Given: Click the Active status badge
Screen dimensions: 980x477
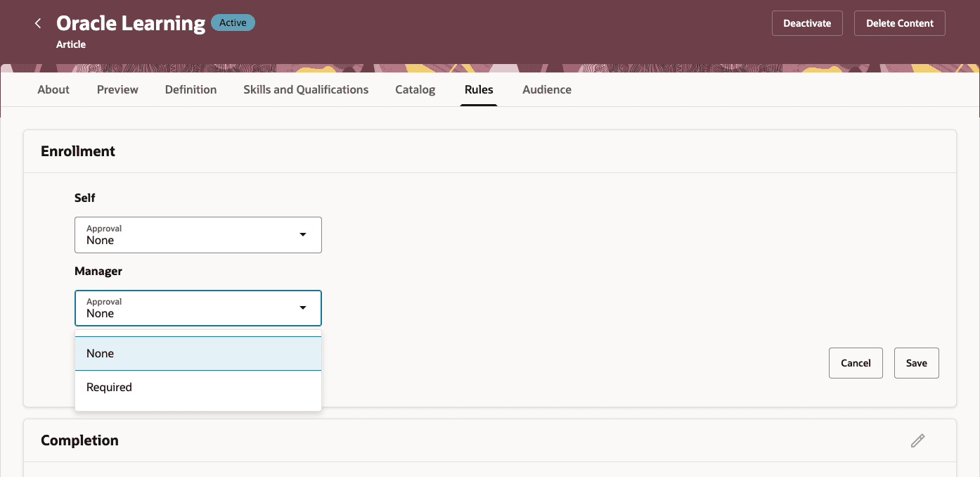Looking at the screenshot, I should coord(233,23).
